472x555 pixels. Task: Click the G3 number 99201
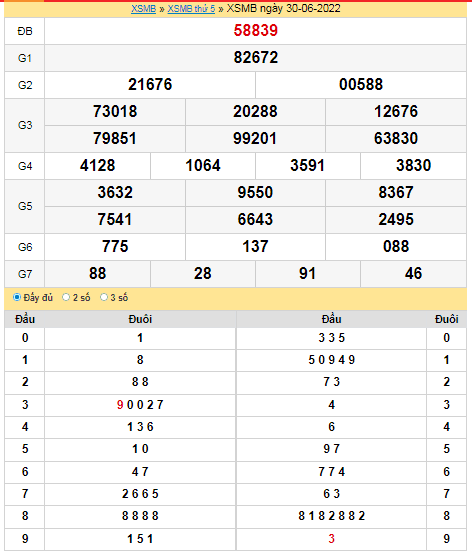coord(255,138)
